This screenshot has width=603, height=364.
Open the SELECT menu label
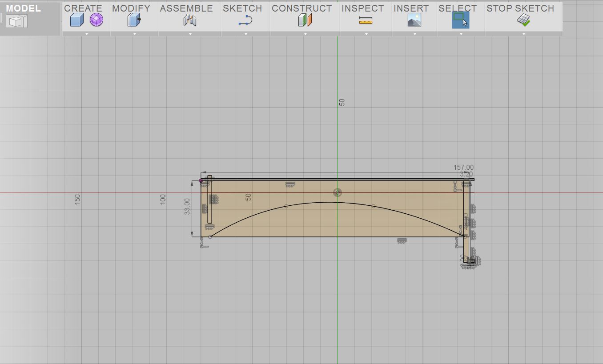(x=458, y=8)
